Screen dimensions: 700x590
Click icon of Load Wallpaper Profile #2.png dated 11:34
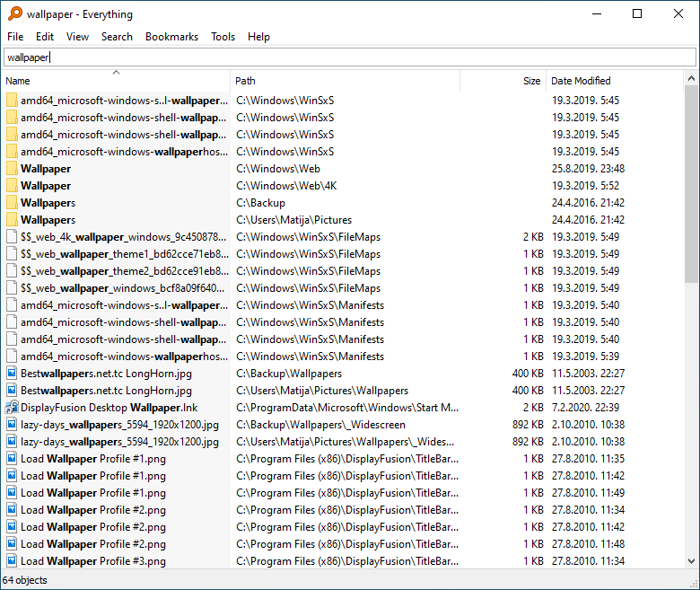coord(12,510)
